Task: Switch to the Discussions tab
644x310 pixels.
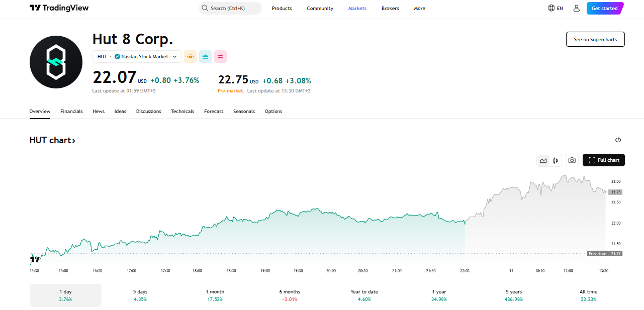Action: pos(148,112)
